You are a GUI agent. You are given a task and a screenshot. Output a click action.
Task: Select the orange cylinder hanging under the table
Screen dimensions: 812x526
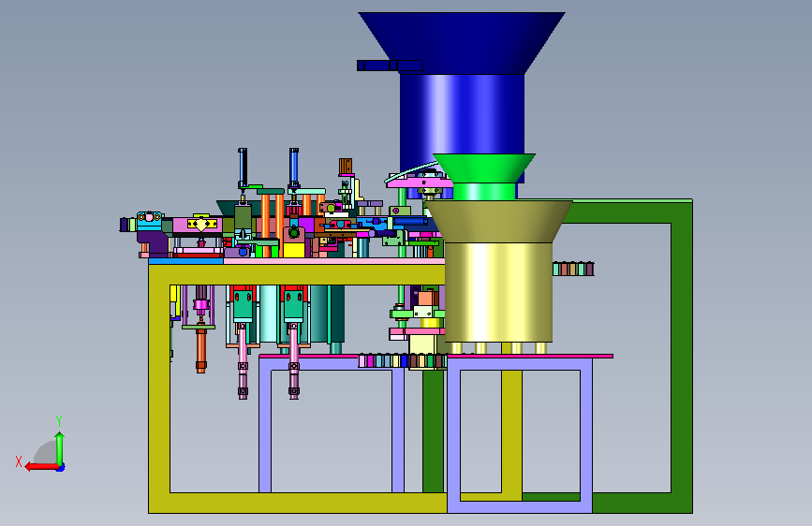[x=201, y=350]
